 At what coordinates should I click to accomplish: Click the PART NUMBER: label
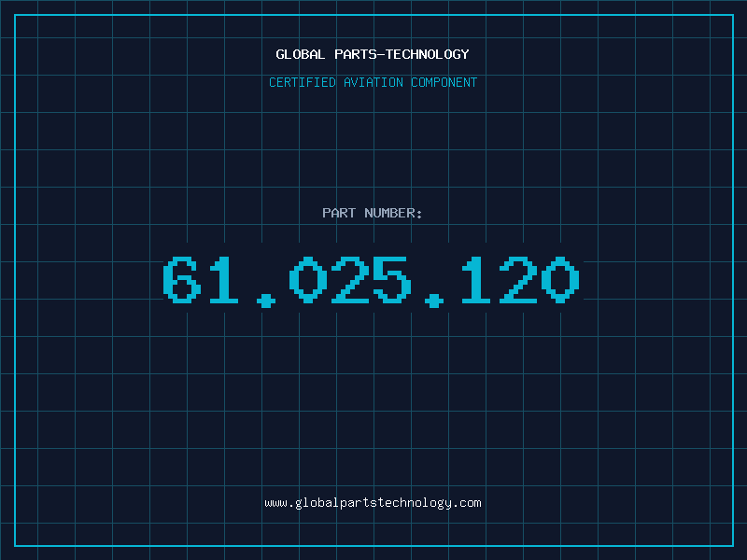(373, 213)
